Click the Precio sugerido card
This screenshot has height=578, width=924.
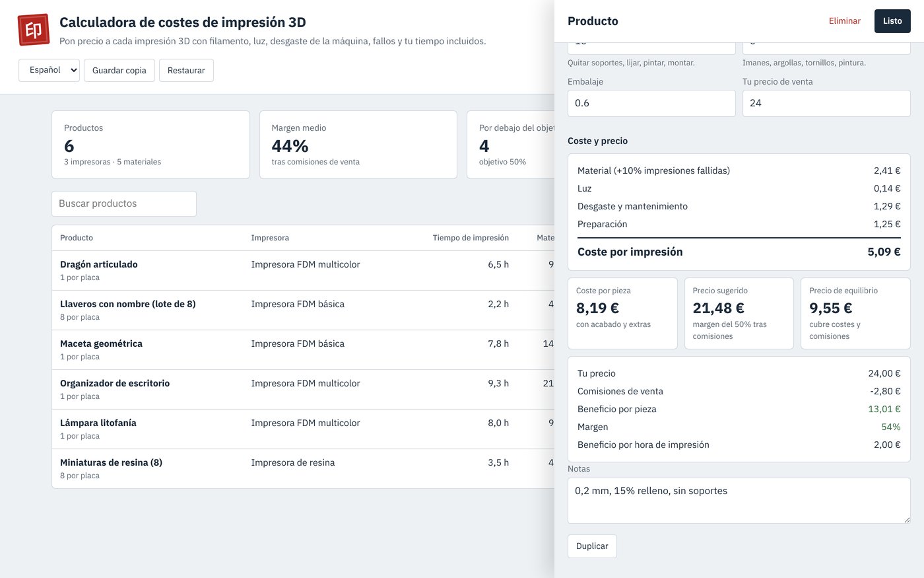739,313
